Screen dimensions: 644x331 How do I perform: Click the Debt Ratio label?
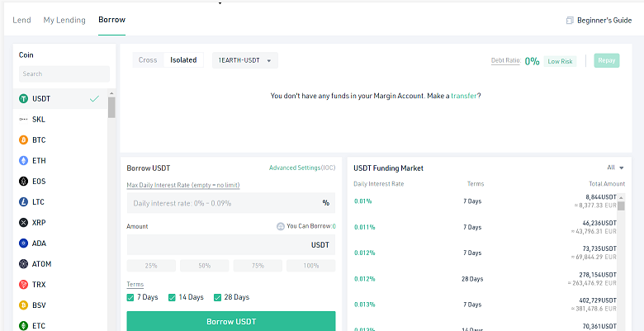(x=506, y=61)
